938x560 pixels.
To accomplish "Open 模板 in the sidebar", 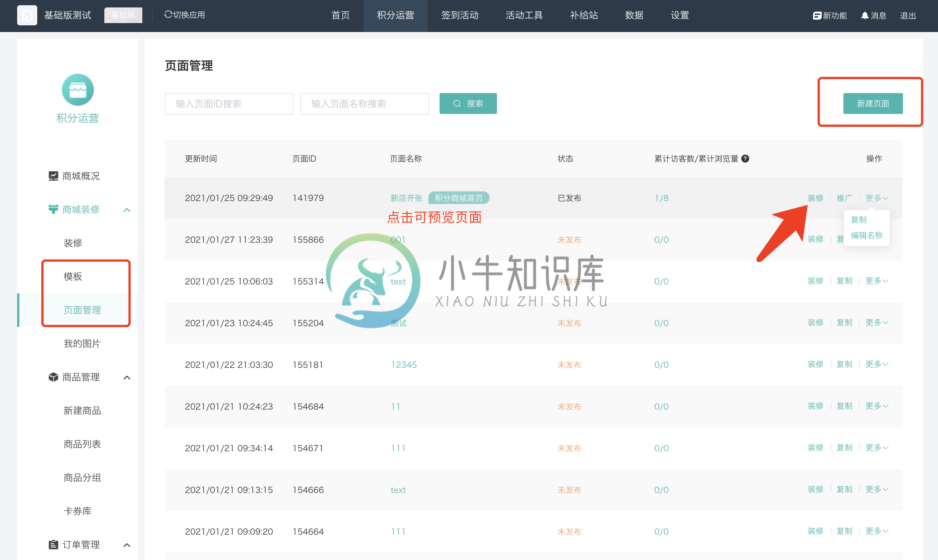I will [73, 276].
